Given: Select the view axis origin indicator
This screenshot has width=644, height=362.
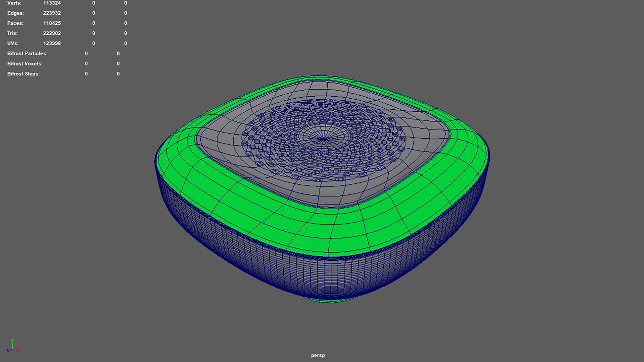Looking at the screenshot, I should 12,349.
